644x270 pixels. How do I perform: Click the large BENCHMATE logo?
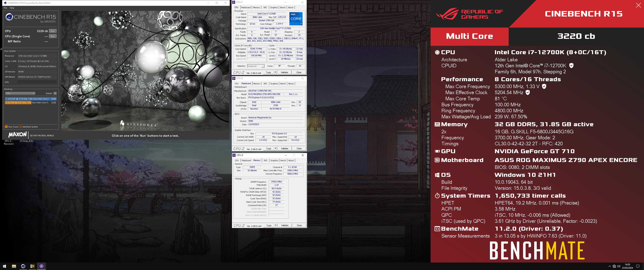coord(537,250)
